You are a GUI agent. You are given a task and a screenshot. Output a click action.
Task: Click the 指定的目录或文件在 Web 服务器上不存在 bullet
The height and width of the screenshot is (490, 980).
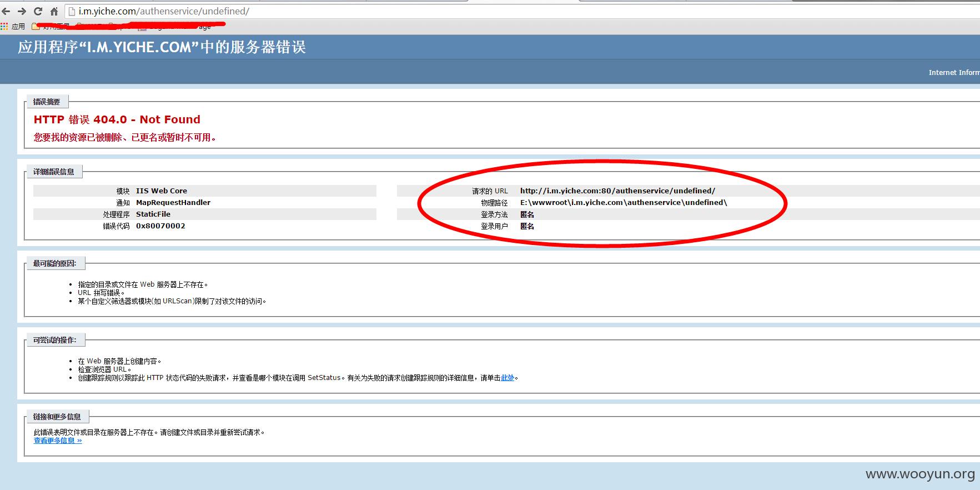click(x=143, y=284)
